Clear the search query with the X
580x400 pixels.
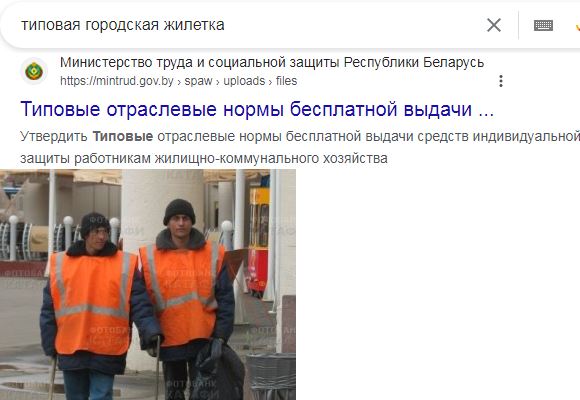494,25
